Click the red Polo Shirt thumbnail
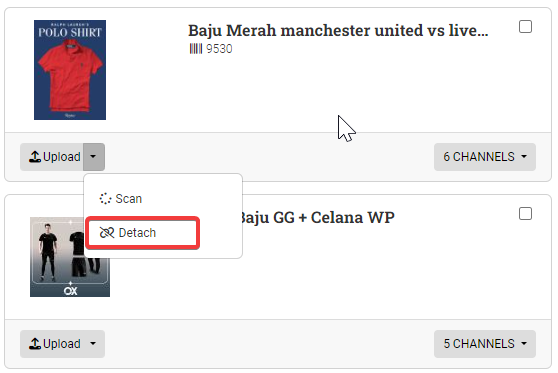This screenshot has height=373, width=558. click(70, 70)
